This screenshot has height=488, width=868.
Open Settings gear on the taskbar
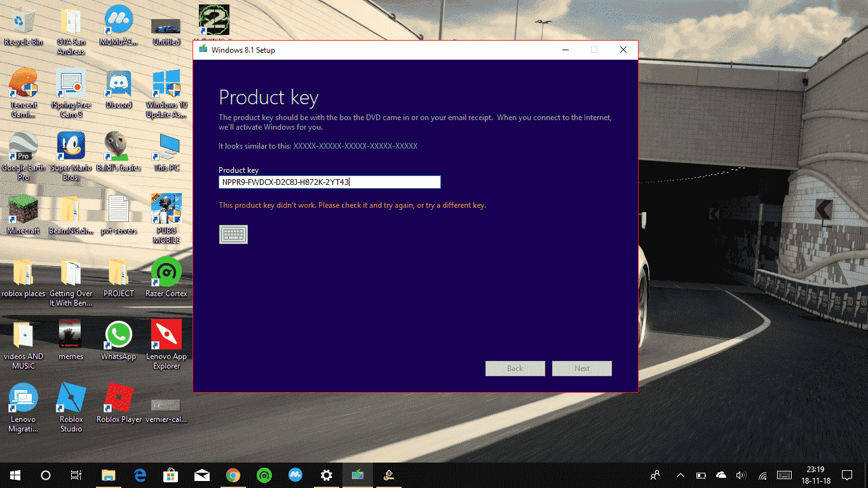(x=327, y=475)
